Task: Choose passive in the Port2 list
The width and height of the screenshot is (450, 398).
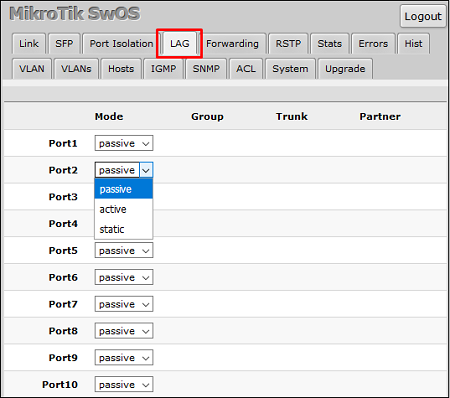Action: (x=124, y=189)
